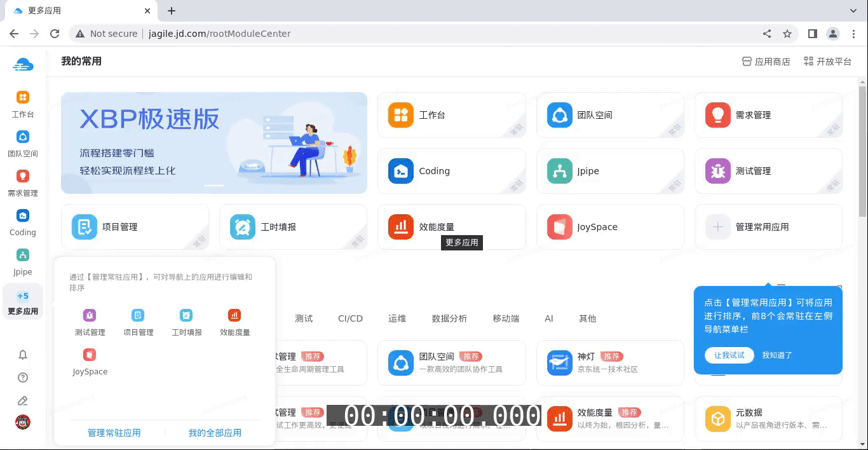868x450 pixels.
Task: Click the page vertical scrollbar
Action: (862, 153)
